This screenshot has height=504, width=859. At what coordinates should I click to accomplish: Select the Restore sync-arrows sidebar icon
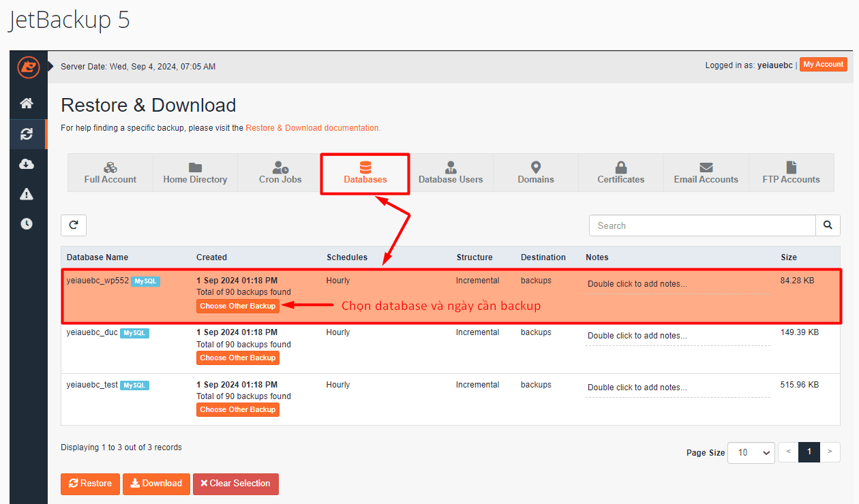tap(27, 133)
